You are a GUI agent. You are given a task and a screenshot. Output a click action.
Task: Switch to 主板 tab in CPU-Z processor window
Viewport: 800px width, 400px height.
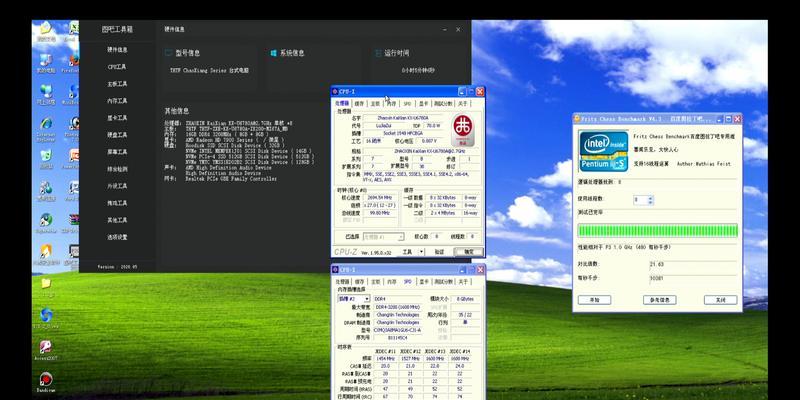click(x=375, y=104)
